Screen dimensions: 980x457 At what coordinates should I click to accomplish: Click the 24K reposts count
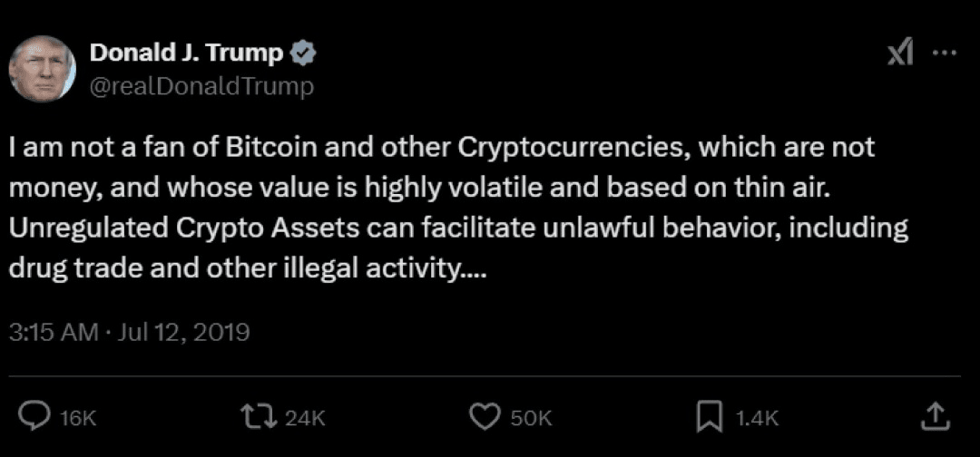click(304, 417)
